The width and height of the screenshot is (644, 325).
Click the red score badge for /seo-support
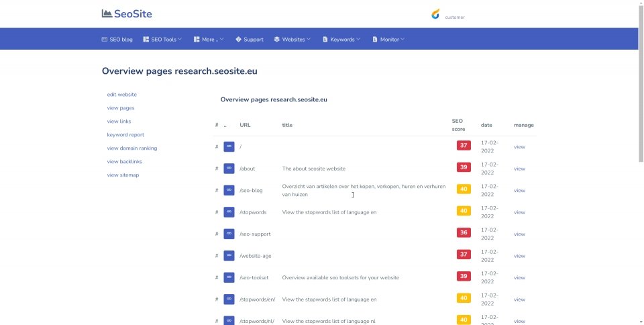464,232
